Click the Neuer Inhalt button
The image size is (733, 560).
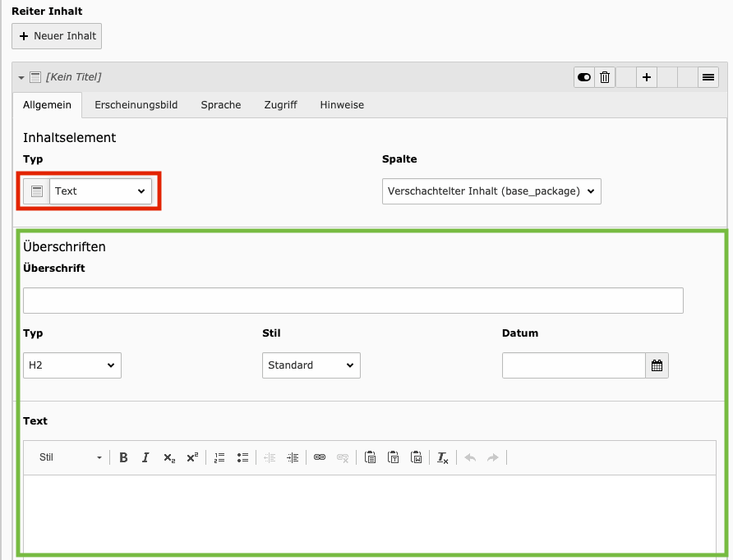(57, 36)
